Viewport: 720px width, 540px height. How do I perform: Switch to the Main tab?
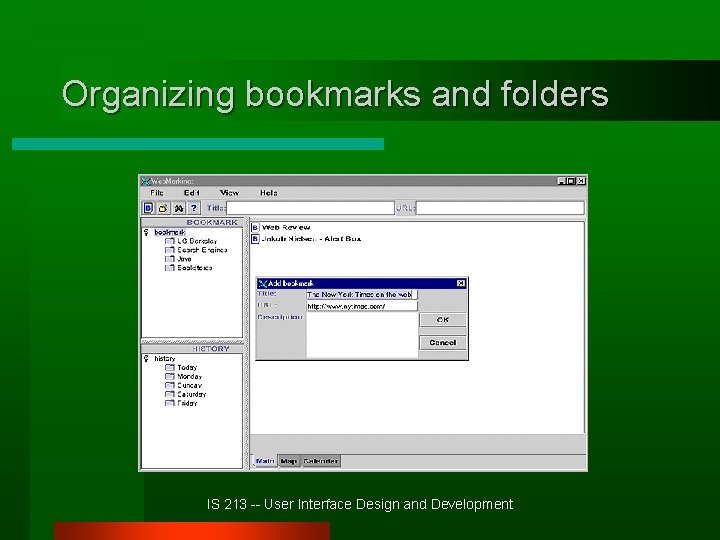coord(265,461)
